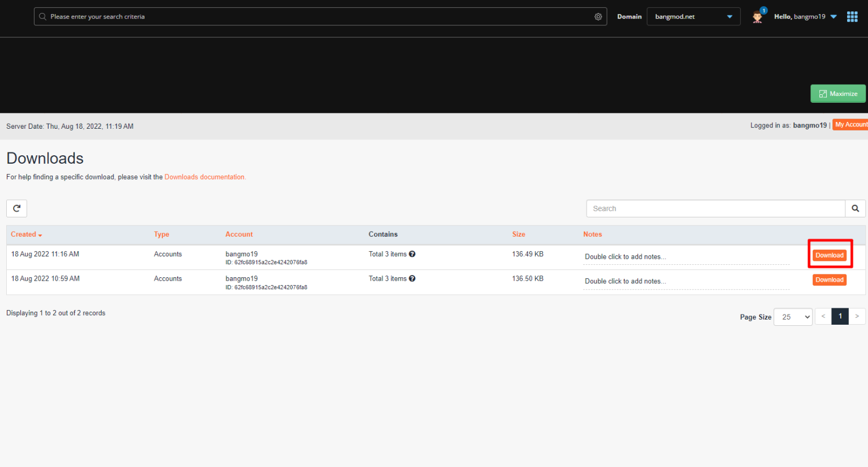The image size is (868, 467).
Task: Check the notification badge on the avatar
Action: (763, 10)
